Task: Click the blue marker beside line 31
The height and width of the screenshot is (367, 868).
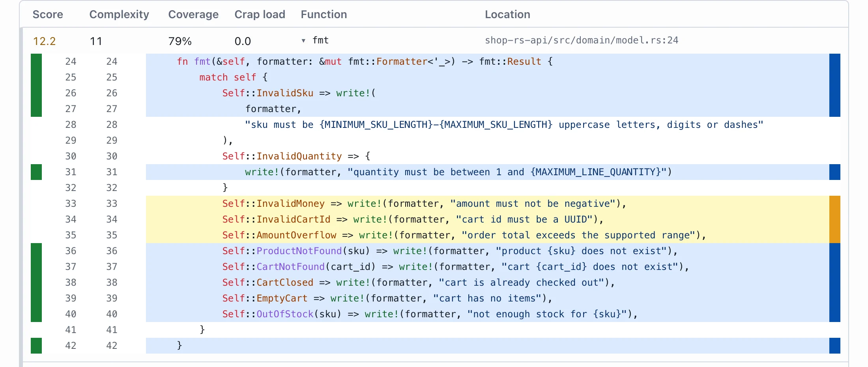Action: pos(835,172)
